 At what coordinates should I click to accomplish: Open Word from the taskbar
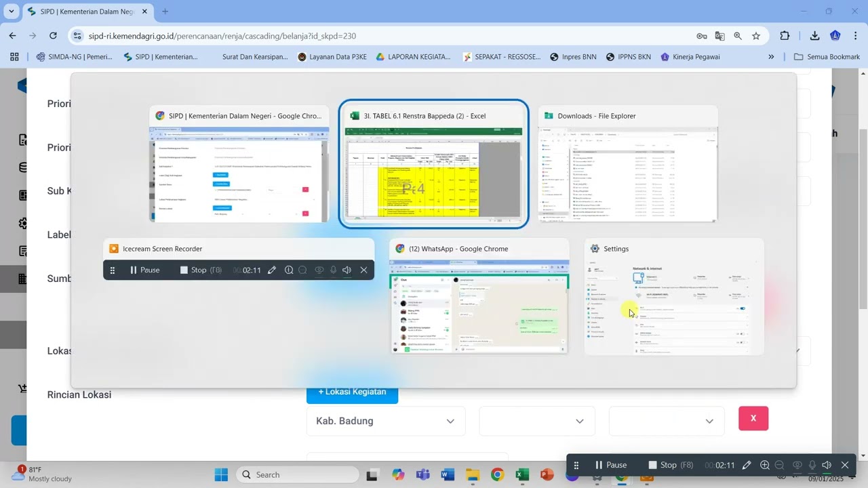point(448,474)
